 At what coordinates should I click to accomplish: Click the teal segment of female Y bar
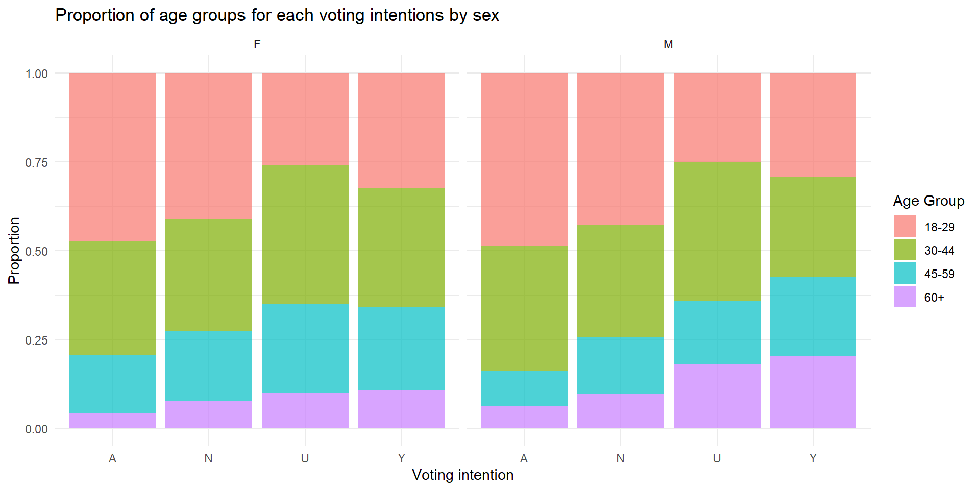pyautogui.click(x=401, y=348)
